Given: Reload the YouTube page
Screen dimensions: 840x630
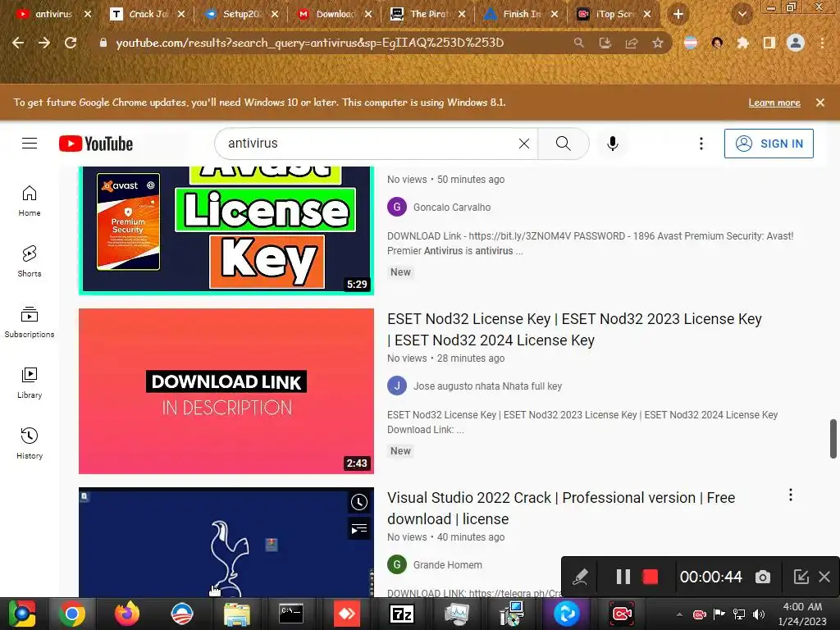Looking at the screenshot, I should tap(71, 43).
